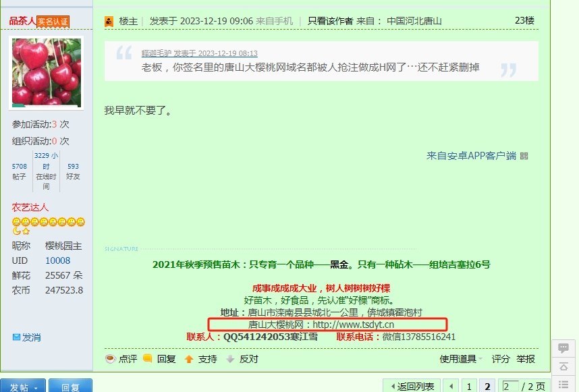Expand the 发帖 button dropdown arrow

tap(36, 387)
